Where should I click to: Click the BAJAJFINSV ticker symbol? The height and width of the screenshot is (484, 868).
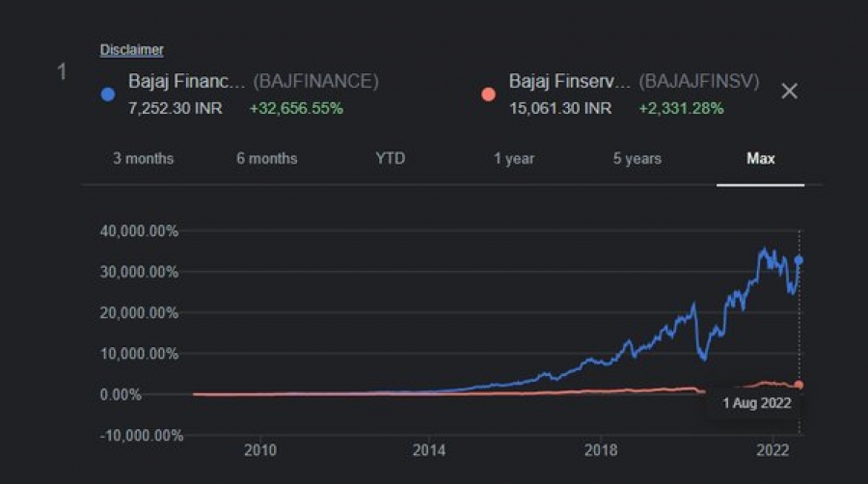pyautogui.click(x=699, y=81)
